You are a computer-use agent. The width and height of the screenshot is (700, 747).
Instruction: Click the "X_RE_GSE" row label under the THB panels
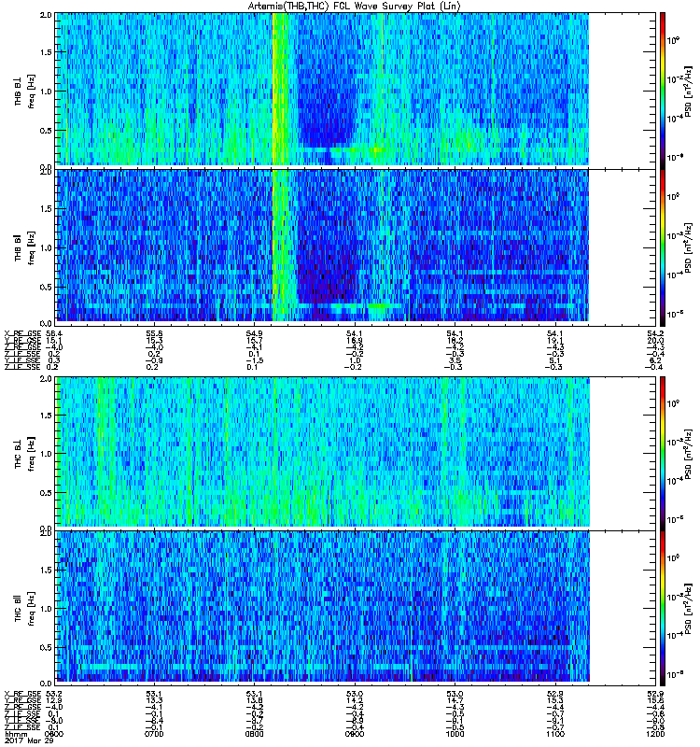[22, 333]
